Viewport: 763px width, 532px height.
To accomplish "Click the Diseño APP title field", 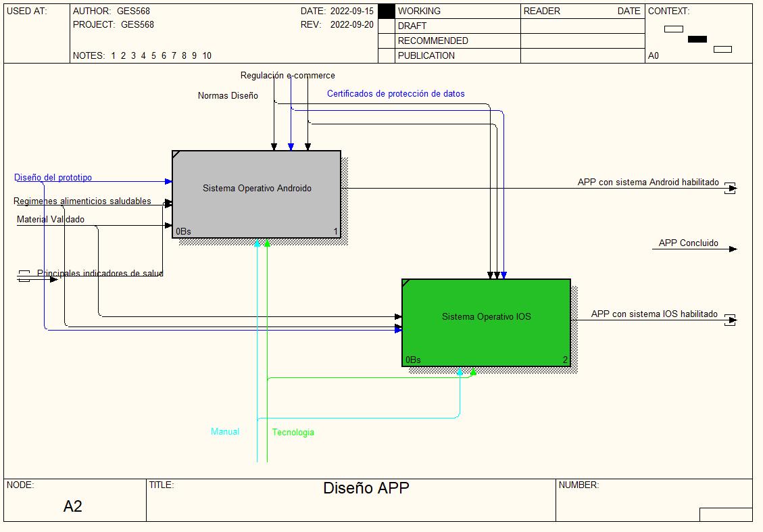I will pyautogui.click(x=366, y=488).
